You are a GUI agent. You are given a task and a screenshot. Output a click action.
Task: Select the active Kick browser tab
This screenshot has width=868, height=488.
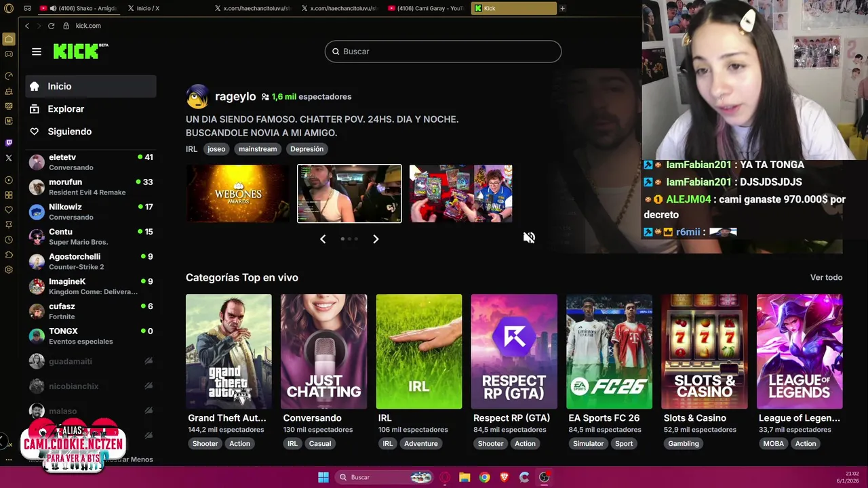[x=515, y=8]
